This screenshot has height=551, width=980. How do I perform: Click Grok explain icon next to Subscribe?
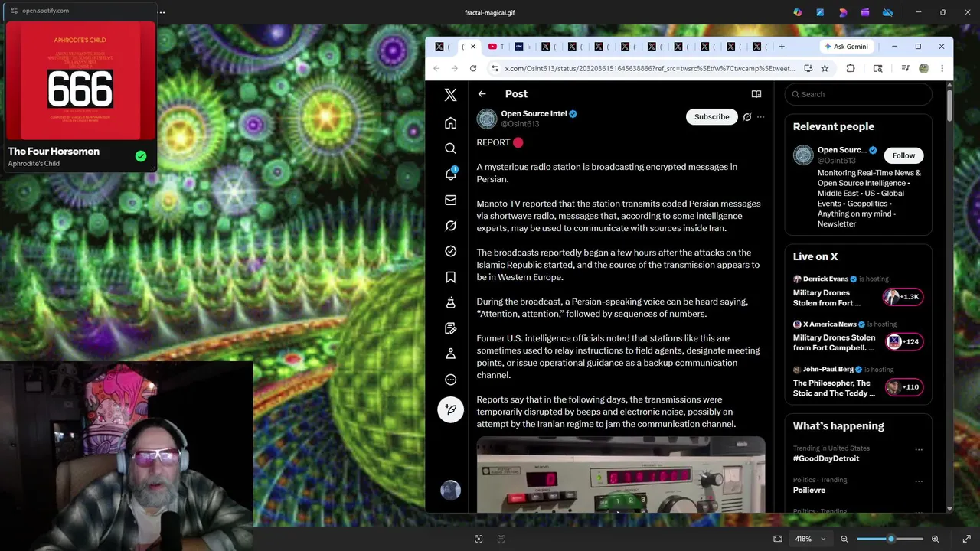pos(747,117)
